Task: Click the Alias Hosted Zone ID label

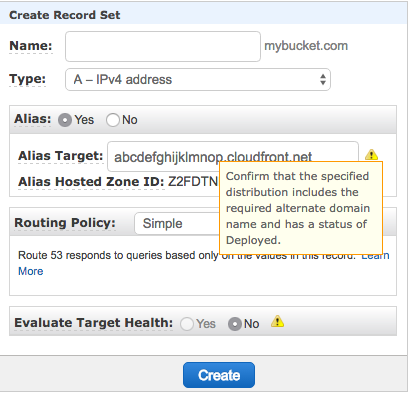Action: tap(91, 182)
